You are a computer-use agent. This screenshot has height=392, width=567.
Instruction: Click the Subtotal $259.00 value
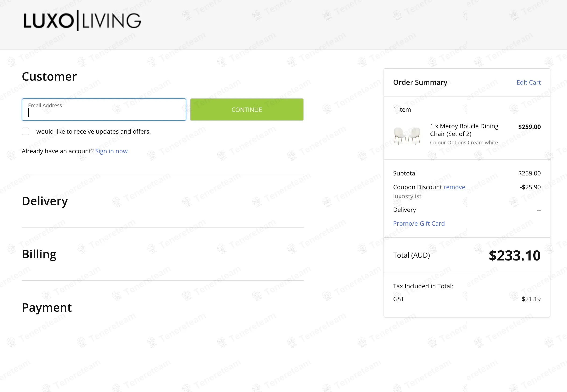point(529,173)
